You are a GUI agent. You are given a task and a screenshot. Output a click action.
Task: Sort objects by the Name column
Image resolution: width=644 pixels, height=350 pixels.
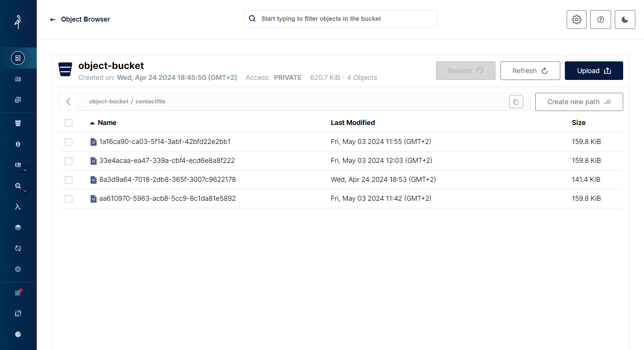point(107,123)
